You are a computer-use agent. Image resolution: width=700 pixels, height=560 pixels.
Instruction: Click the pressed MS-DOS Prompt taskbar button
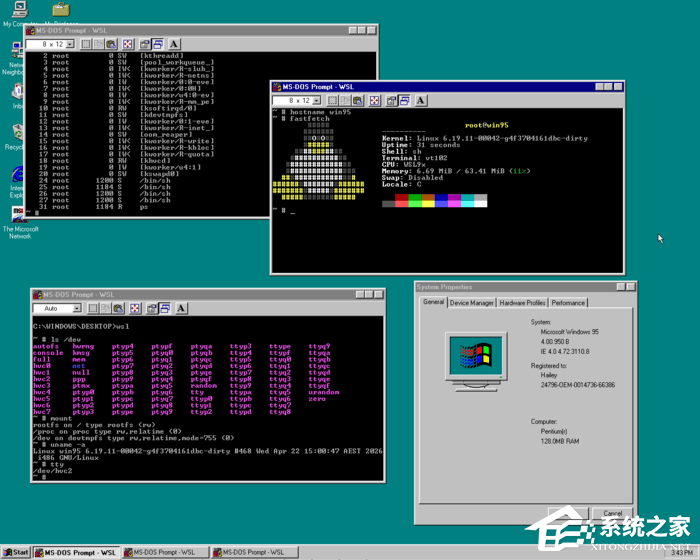(x=76, y=552)
